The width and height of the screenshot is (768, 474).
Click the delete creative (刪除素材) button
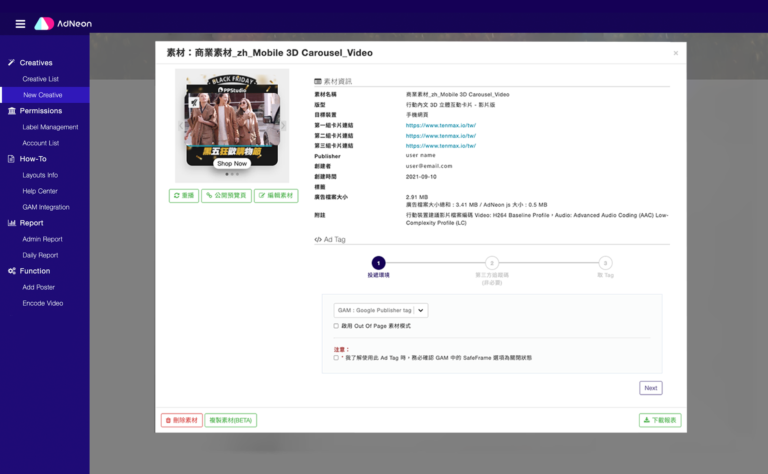(182, 420)
